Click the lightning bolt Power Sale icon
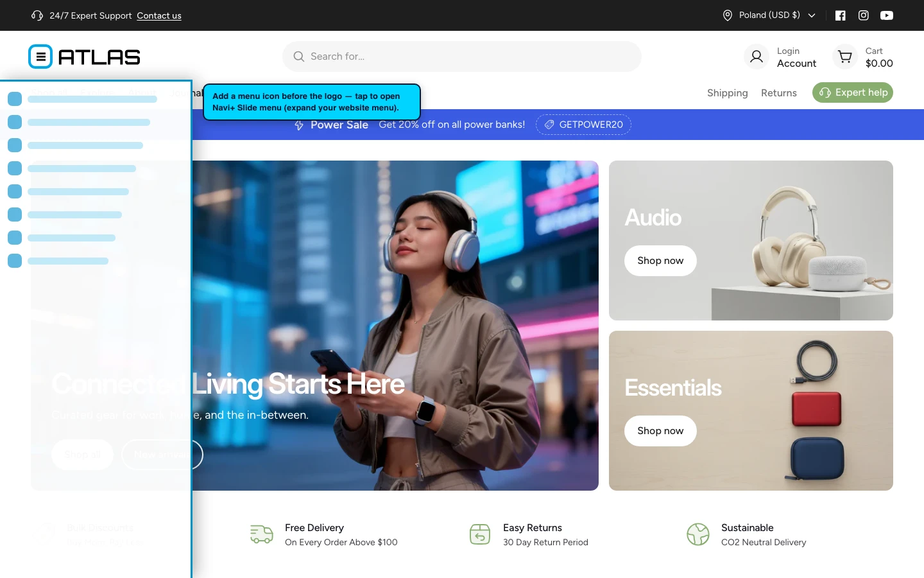 [299, 125]
